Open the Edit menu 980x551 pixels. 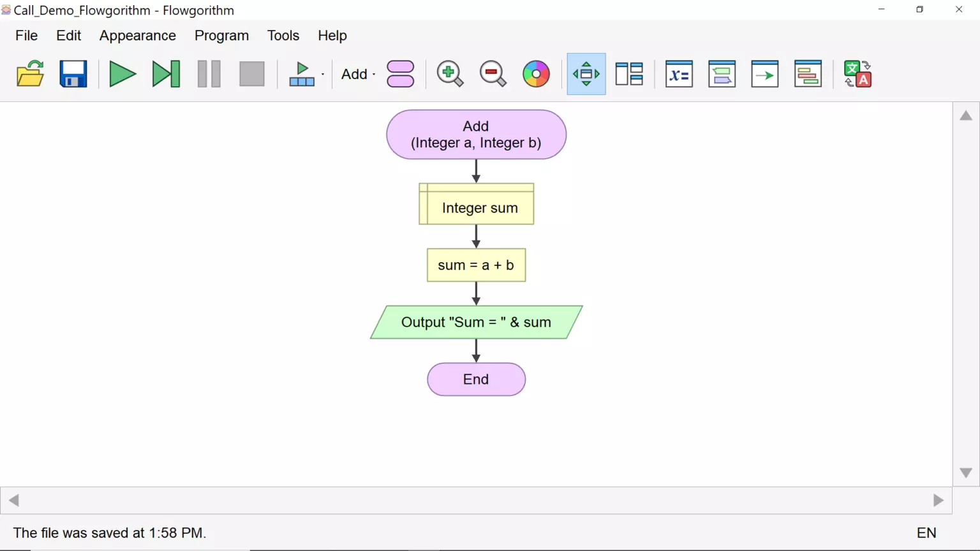pos(68,36)
